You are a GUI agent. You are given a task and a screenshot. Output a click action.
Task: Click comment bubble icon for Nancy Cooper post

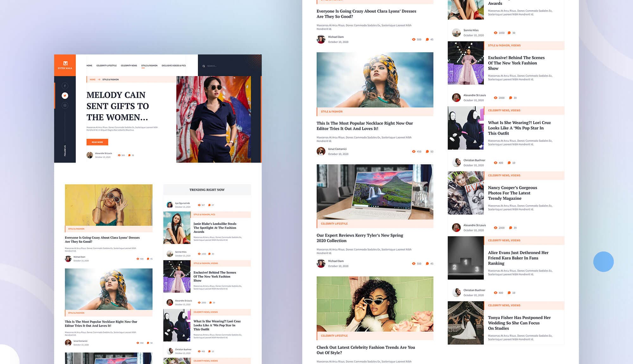coord(510,228)
